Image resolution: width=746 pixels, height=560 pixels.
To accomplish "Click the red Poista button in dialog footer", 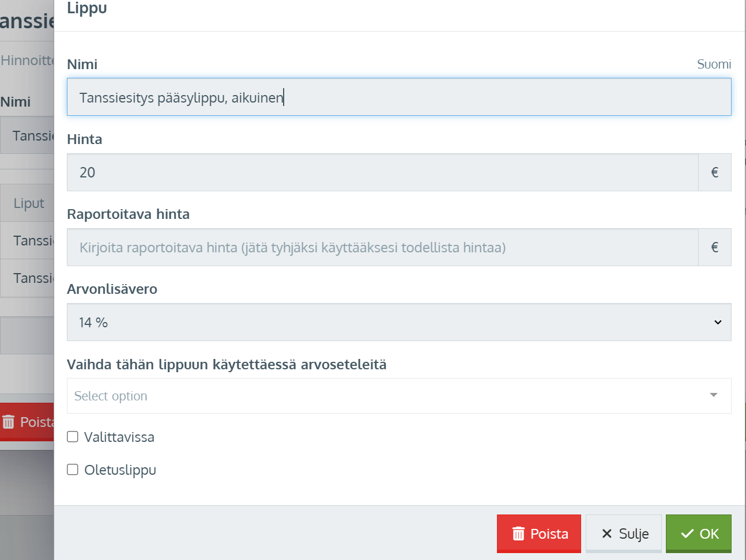I will pyautogui.click(x=539, y=533).
